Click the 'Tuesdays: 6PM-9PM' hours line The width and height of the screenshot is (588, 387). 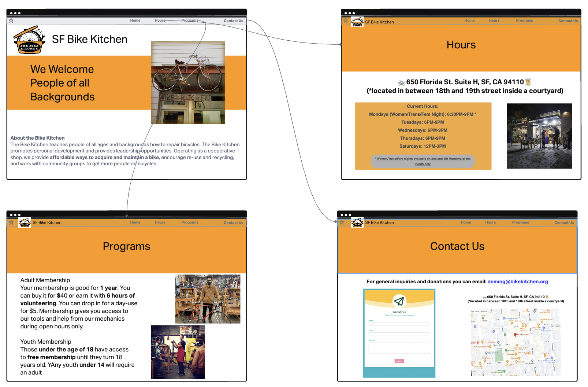coord(423,122)
